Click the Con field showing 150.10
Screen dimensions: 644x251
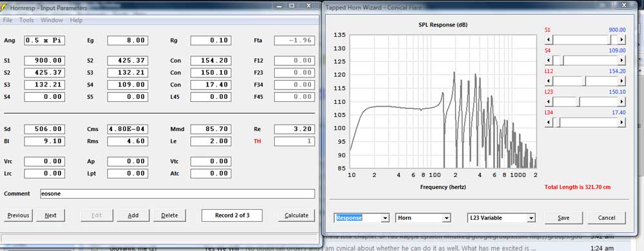tap(211, 73)
